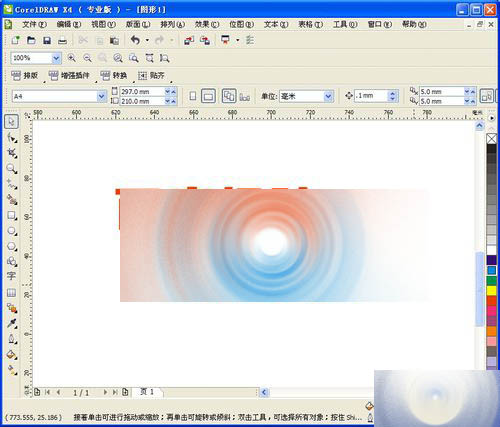This screenshot has height=427, width=500.
Task: Click the Open file icon
Action: click(x=31, y=41)
